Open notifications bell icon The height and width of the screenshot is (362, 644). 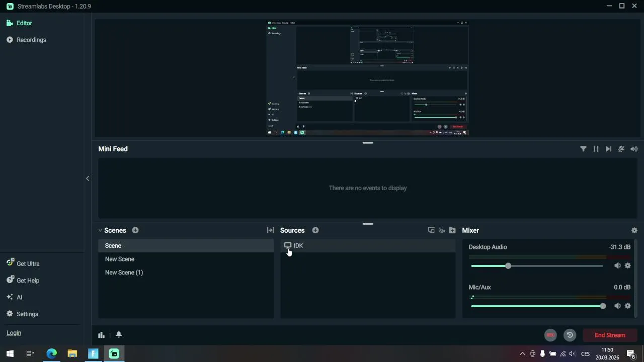(119, 335)
